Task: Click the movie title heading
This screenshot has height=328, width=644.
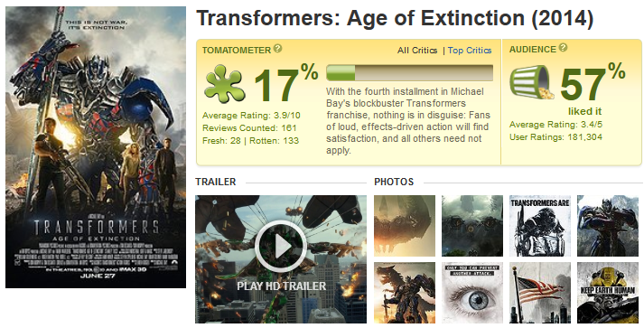Action: point(395,18)
